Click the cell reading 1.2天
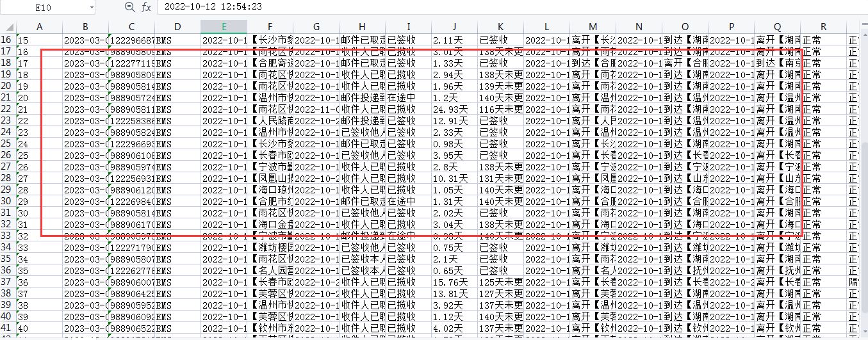Viewport: 868px width, 340px height. point(454,97)
